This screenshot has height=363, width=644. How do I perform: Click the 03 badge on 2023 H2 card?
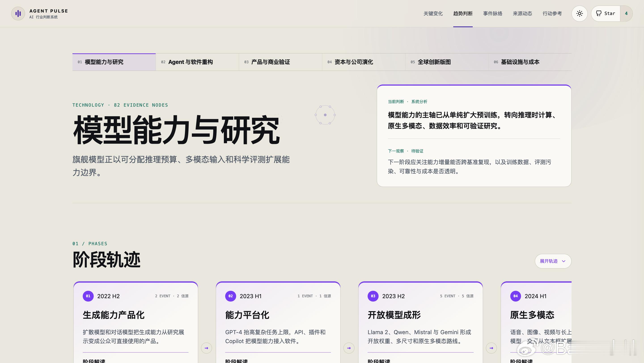[373, 296]
